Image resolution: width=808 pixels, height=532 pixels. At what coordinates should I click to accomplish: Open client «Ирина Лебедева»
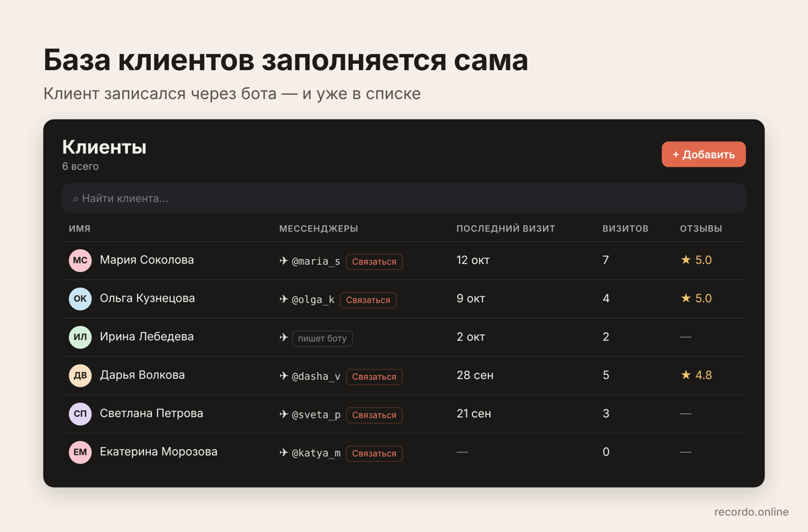pyautogui.click(x=147, y=337)
